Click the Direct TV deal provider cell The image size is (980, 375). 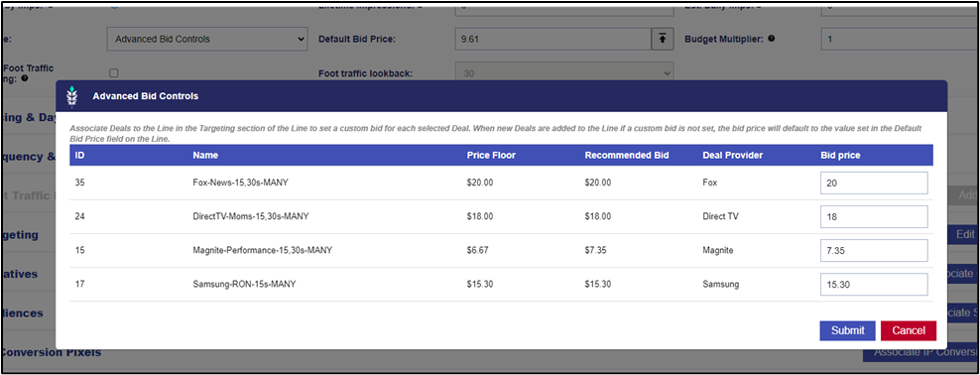720,217
